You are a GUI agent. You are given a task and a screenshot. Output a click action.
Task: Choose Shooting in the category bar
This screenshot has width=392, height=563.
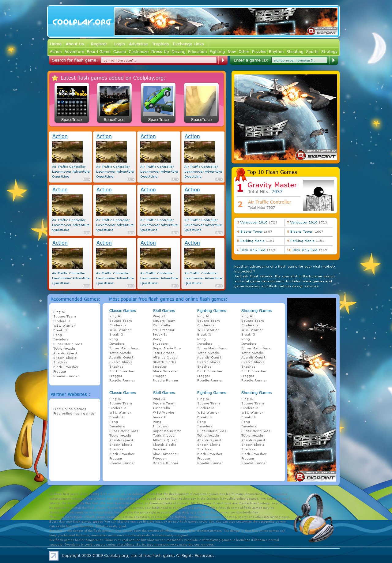[x=295, y=52]
